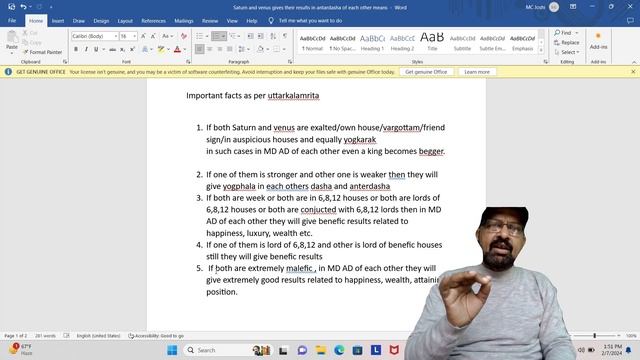Open the Select dropdown in Editing
Viewport: 640px width, 360px height.
pos(567,52)
